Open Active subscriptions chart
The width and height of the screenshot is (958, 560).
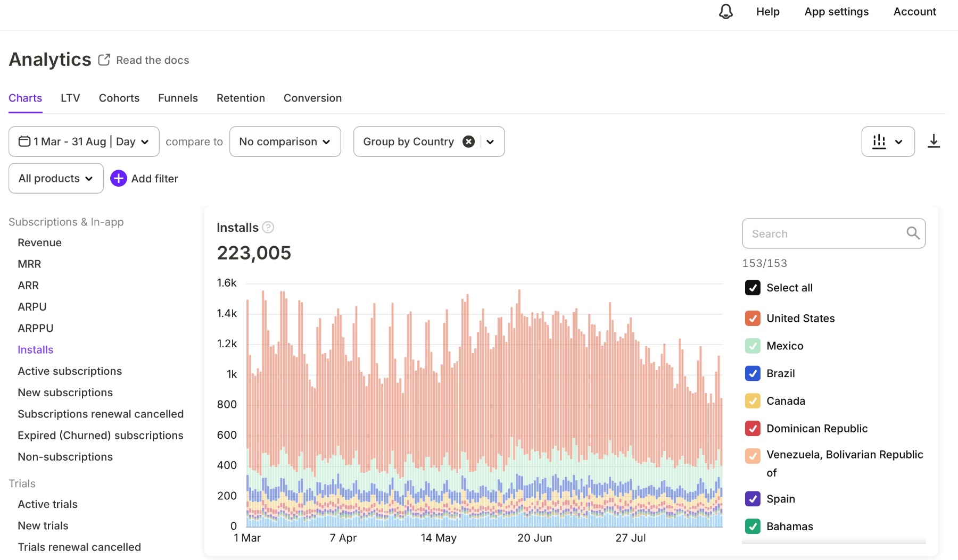pyautogui.click(x=70, y=371)
